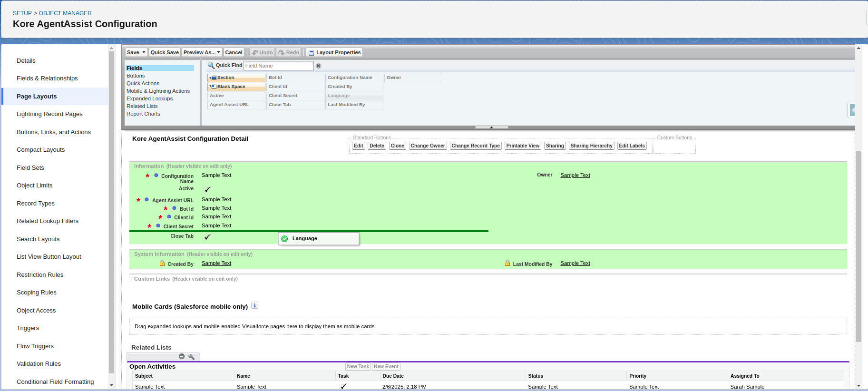The width and height of the screenshot is (868, 391).
Task: Expand the Preview As dropdown
Action: 218,52
